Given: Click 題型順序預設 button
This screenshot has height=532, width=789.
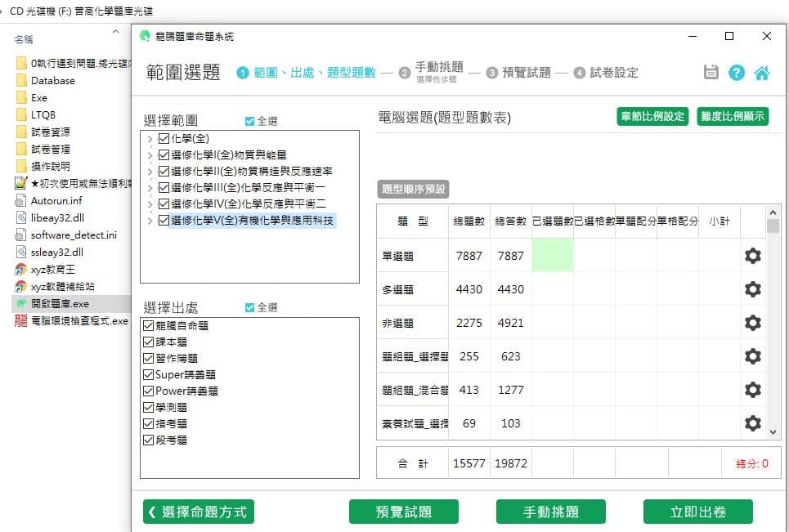Looking at the screenshot, I should pyautogui.click(x=413, y=189).
